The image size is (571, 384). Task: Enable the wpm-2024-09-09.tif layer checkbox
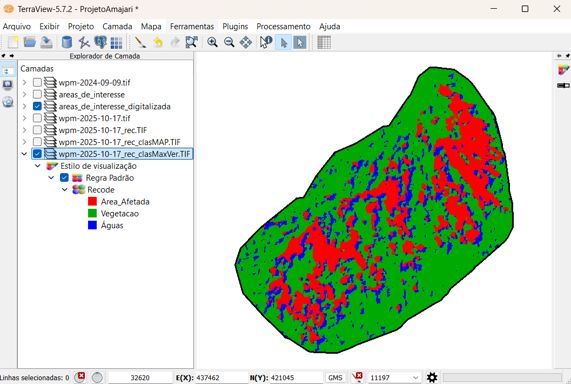(37, 82)
